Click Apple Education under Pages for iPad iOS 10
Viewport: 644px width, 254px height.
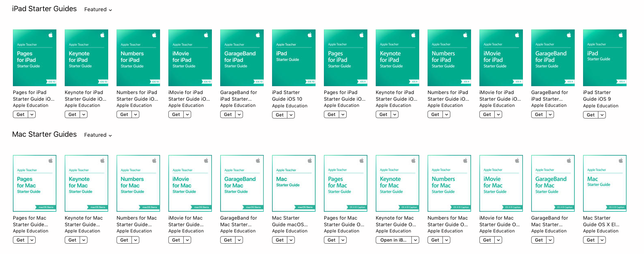click(31, 106)
